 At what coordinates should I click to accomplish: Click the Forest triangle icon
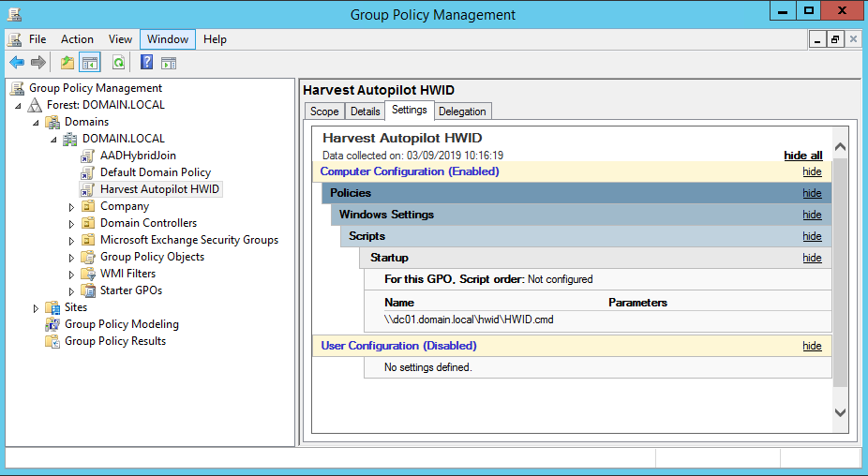35,105
